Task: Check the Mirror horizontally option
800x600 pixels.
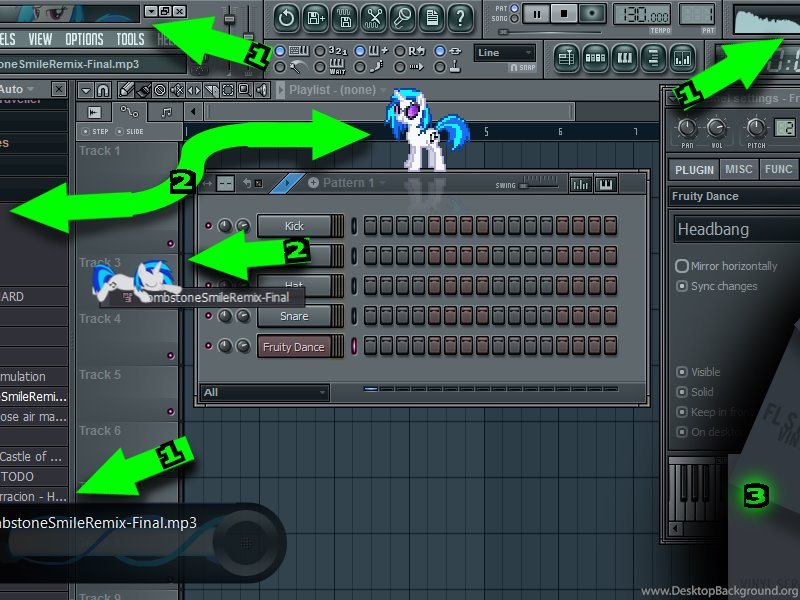Action: [x=682, y=266]
